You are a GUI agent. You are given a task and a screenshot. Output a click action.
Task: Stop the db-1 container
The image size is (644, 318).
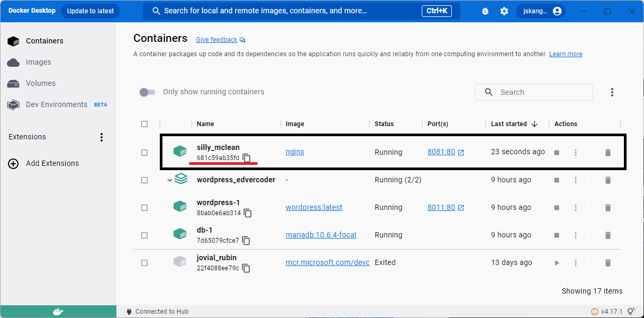[557, 235]
